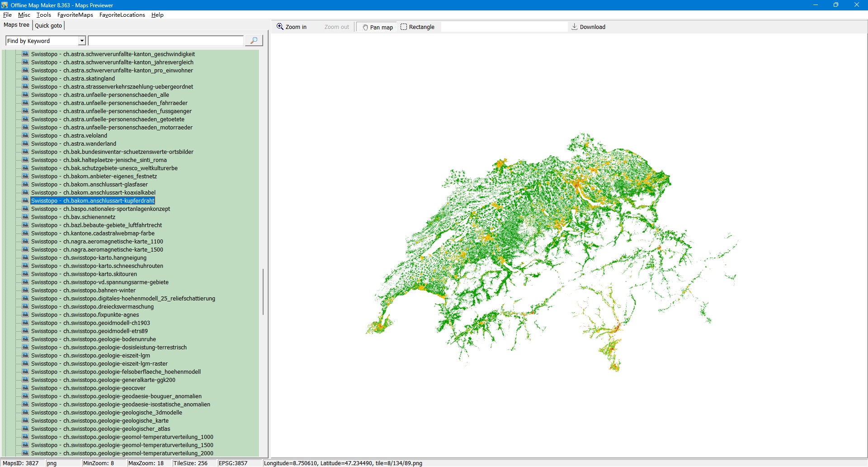The width and height of the screenshot is (868, 467).
Task: Click the Zoom out toolbar button
Action: coord(336,27)
